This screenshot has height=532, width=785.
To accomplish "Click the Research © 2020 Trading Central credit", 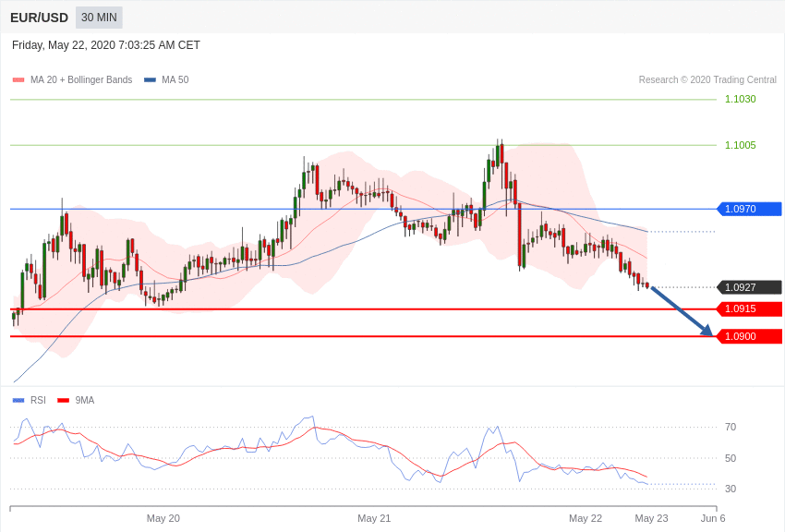I will click(x=707, y=80).
